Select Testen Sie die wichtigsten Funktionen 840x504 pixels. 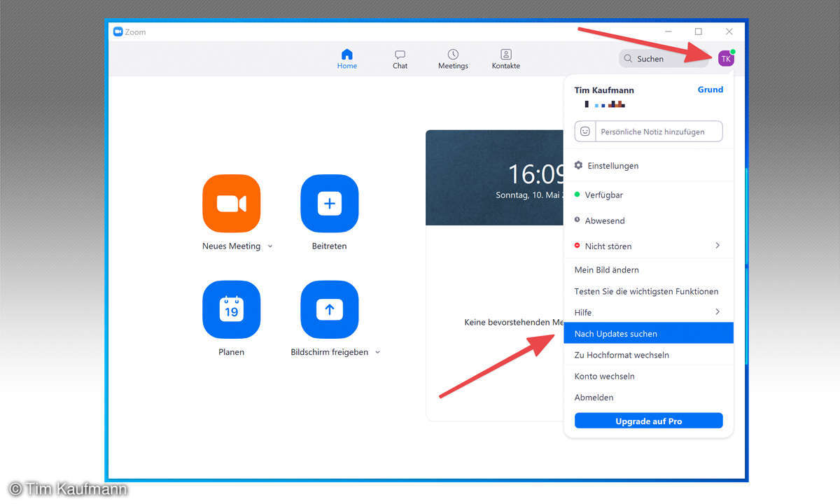pyautogui.click(x=648, y=291)
